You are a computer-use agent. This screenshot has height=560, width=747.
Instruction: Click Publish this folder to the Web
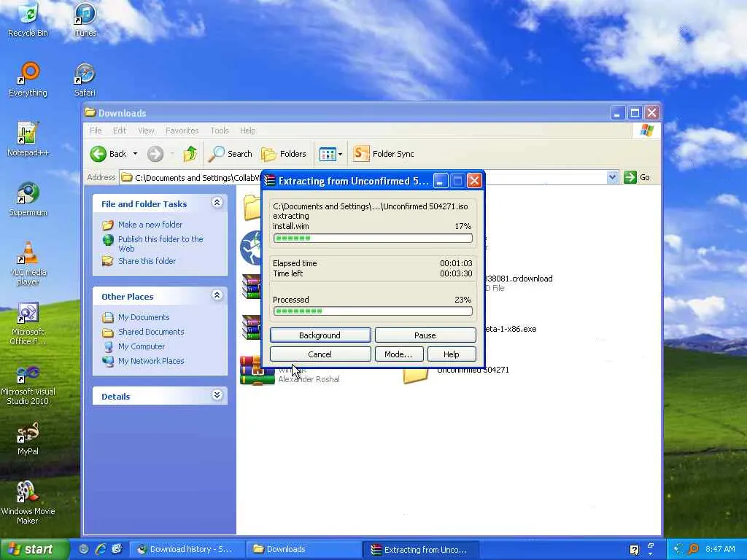tap(160, 244)
